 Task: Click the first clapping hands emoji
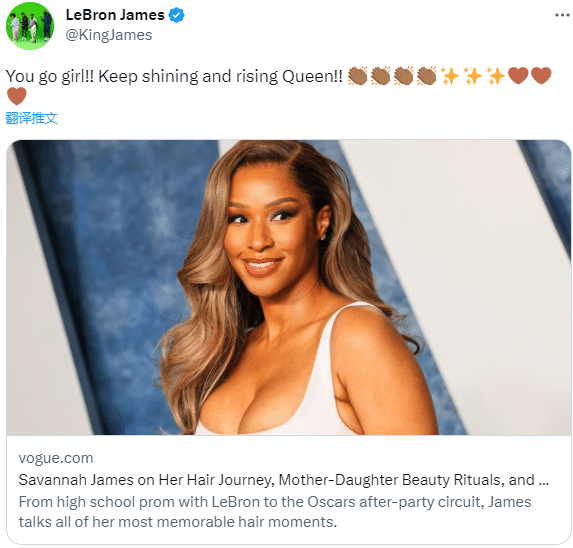pyautogui.click(x=357, y=76)
